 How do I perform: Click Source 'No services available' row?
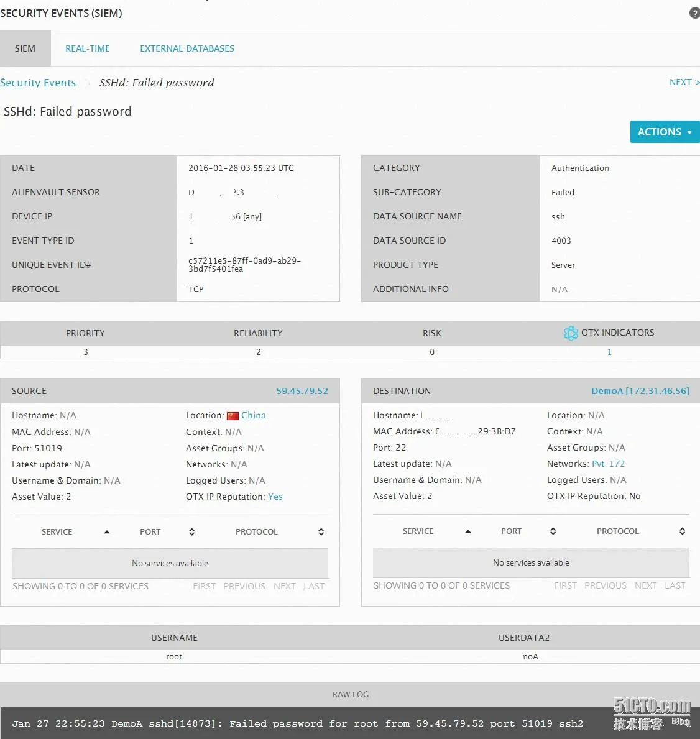pyautogui.click(x=170, y=563)
